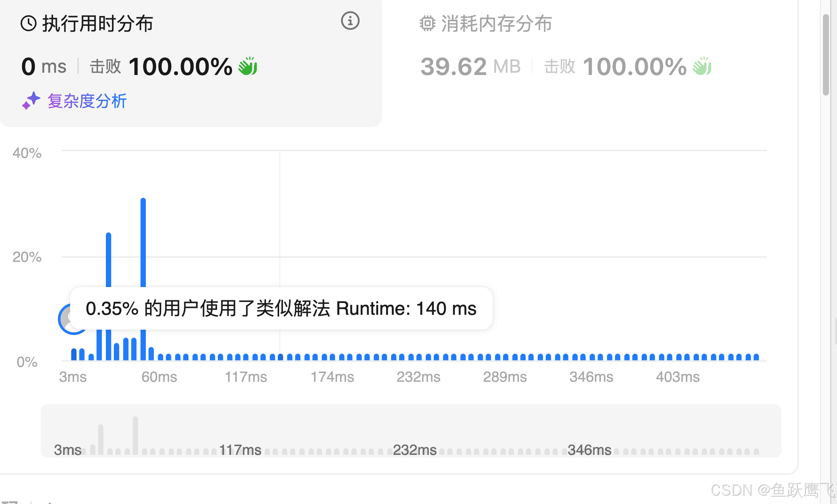Click the tallest blue bar in histogram
The width and height of the screenshot is (837, 504).
click(x=143, y=244)
